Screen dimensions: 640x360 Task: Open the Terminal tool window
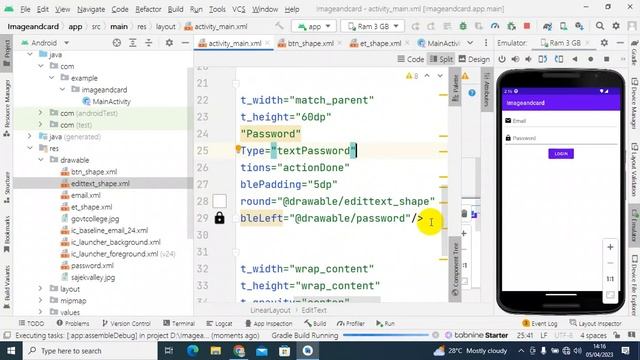(x=179, y=323)
